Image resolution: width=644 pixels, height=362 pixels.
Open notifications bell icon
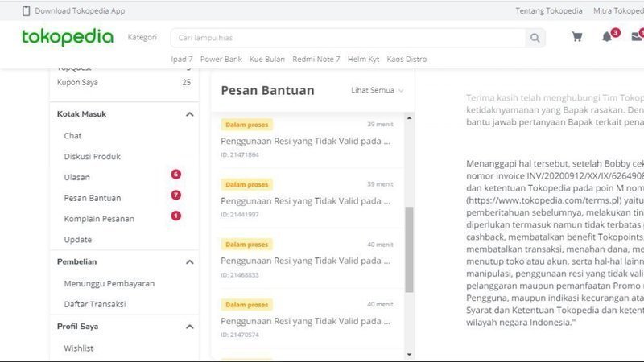click(607, 37)
